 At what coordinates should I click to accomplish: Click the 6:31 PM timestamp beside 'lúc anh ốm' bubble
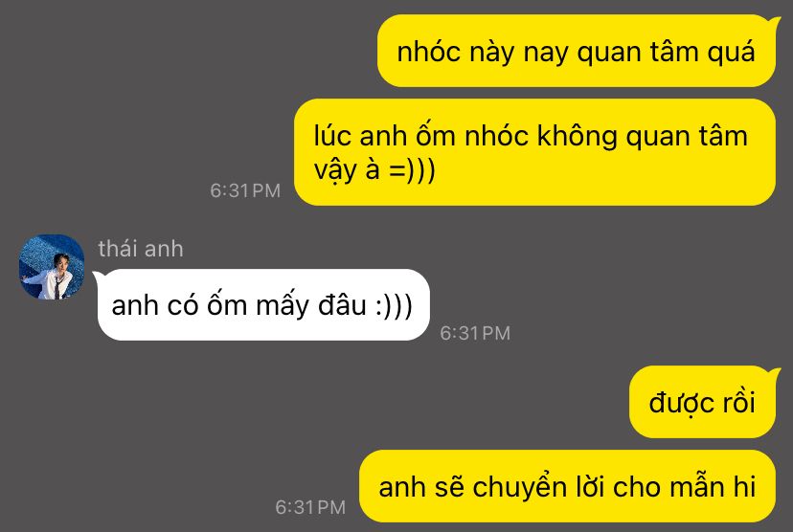coord(245,190)
